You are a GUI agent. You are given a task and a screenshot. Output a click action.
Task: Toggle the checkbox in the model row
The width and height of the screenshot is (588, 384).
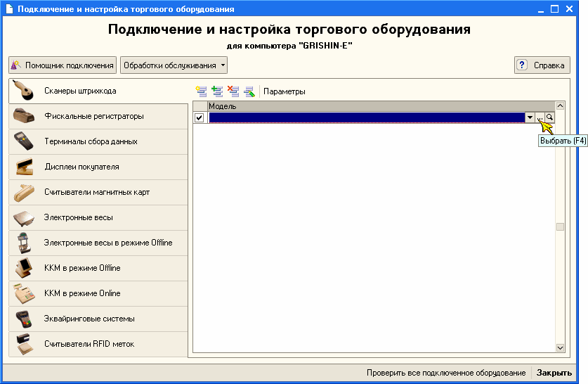200,117
